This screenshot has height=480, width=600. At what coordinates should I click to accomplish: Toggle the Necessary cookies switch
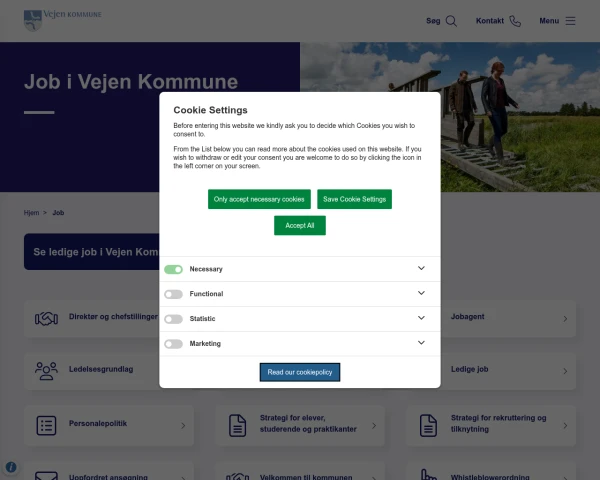(173, 269)
